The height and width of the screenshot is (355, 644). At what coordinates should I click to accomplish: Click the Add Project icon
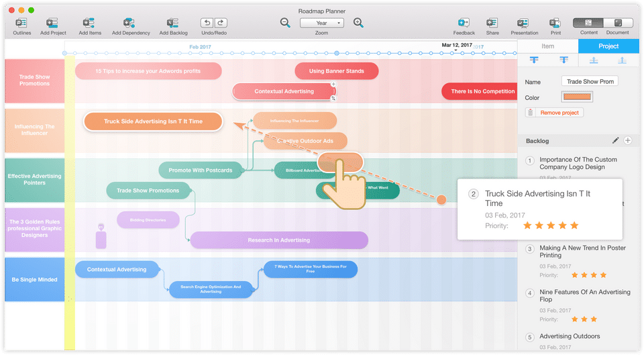tap(52, 23)
